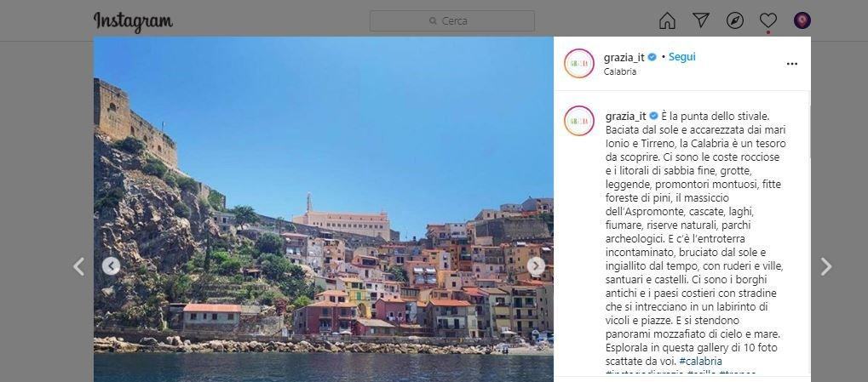
Task: Open grazia_it profile from header username
Action: point(624,57)
